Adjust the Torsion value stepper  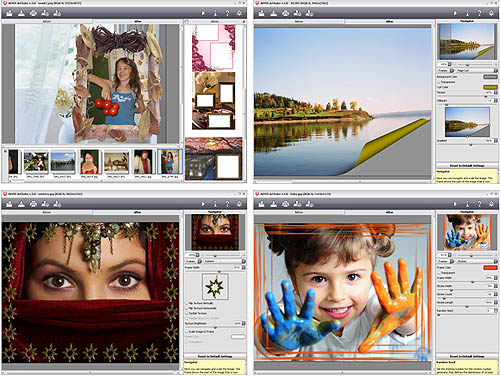[496, 92]
